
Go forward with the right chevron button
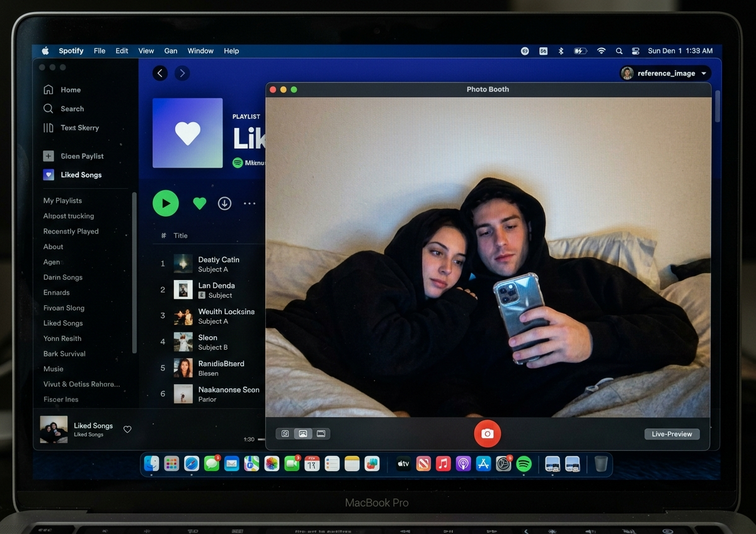182,73
